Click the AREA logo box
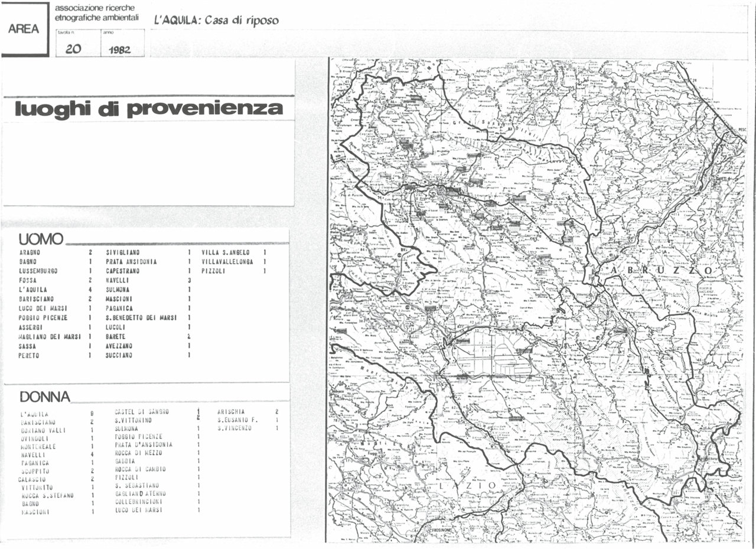Image resolution: width=756 pixels, height=549 pixels. pyautogui.click(x=25, y=29)
